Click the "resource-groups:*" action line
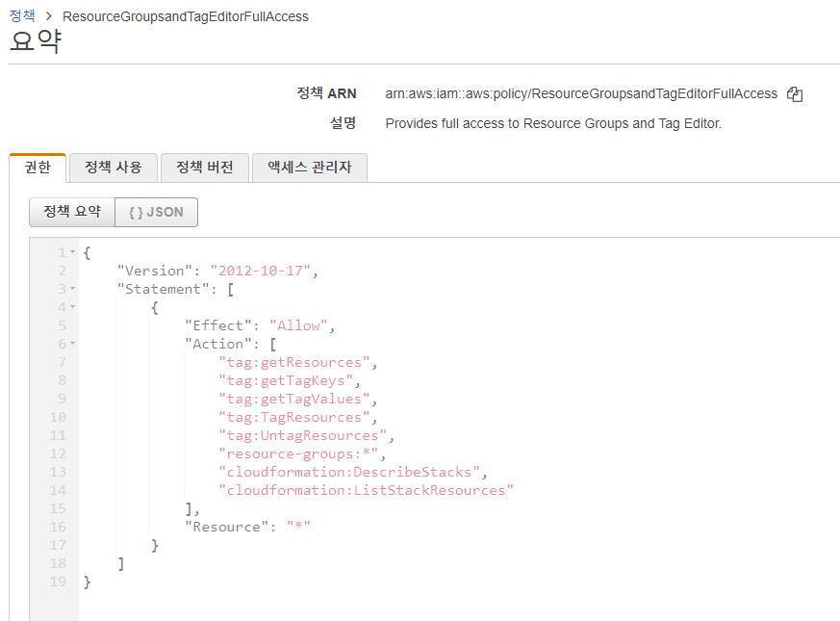Image resolution: width=840 pixels, height=621 pixels. 298,453
